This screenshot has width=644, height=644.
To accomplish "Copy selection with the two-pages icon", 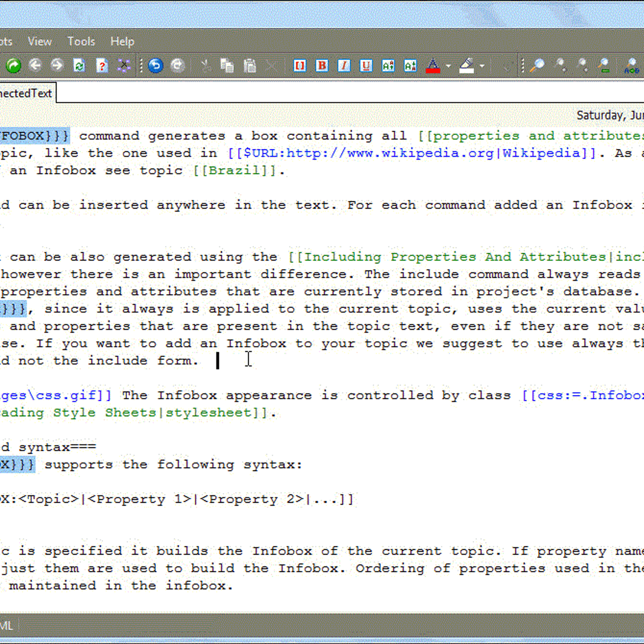I will 227,65.
